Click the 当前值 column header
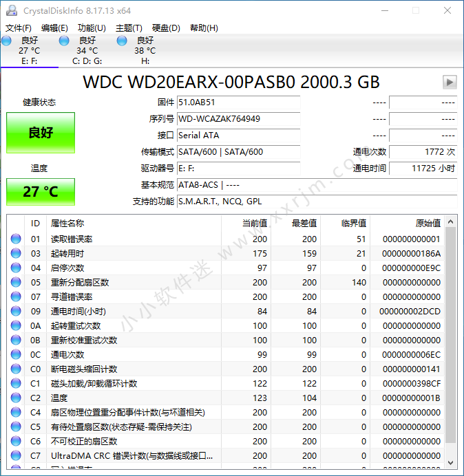Viewport: 464px width, 476px height. (x=246, y=223)
